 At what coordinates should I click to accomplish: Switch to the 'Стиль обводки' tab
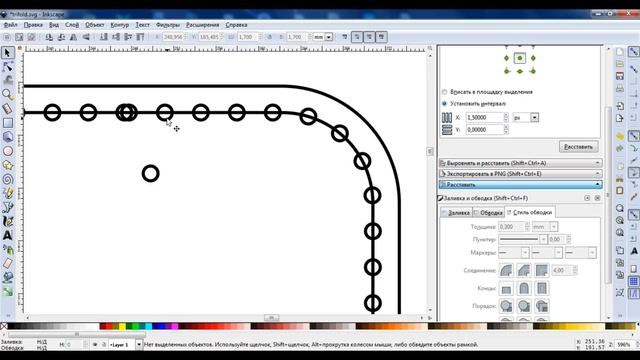tap(529, 212)
